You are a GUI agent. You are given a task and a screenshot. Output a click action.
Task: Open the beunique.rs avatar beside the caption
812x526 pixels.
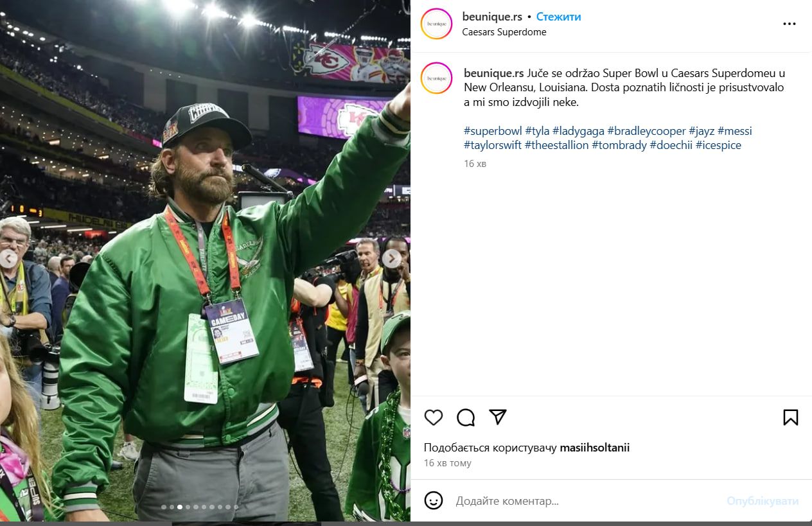click(x=436, y=78)
